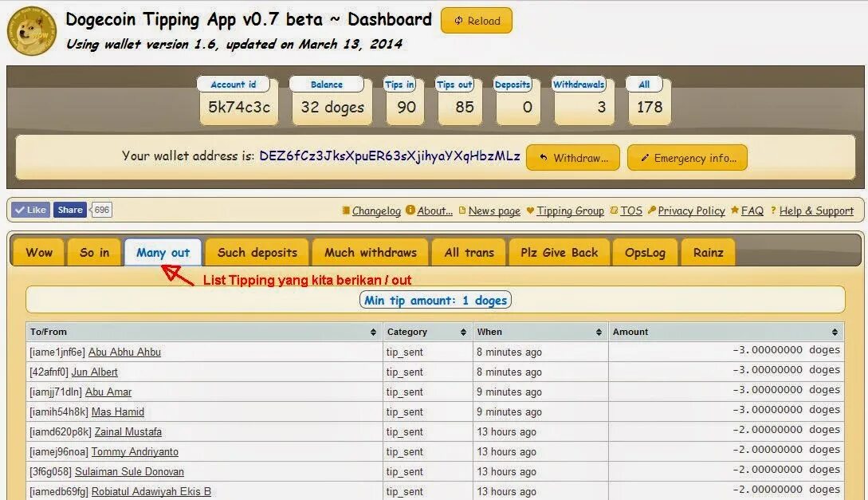Click the star icon beside FAQ
This screenshot has width=868, height=500.
tap(735, 210)
